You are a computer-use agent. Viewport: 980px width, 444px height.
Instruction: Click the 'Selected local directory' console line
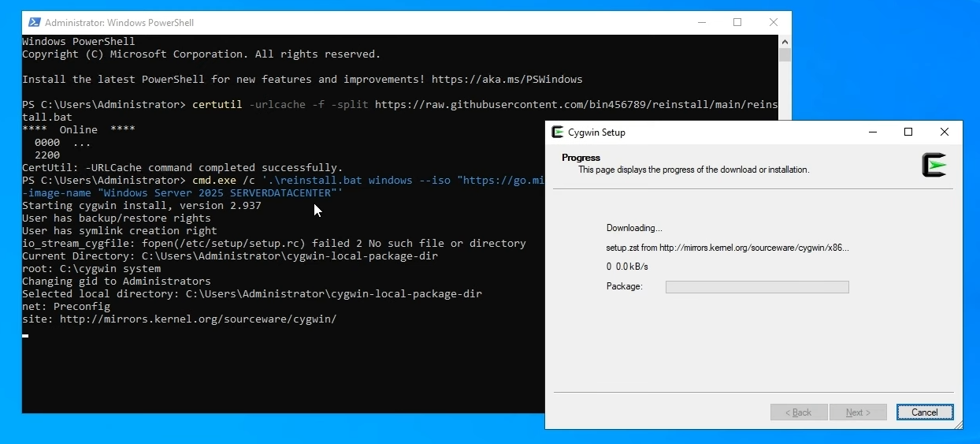coord(252,293)
